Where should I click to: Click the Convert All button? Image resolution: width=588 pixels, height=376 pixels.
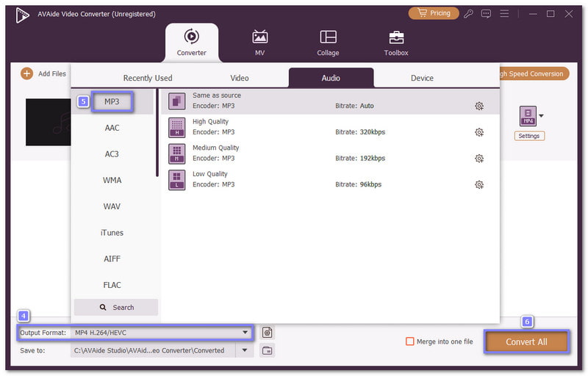526,342
